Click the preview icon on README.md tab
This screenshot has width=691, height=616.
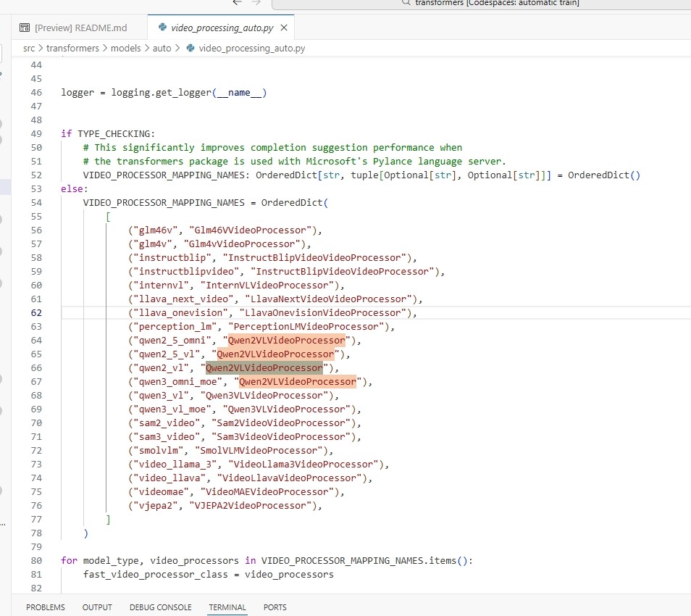25,28
